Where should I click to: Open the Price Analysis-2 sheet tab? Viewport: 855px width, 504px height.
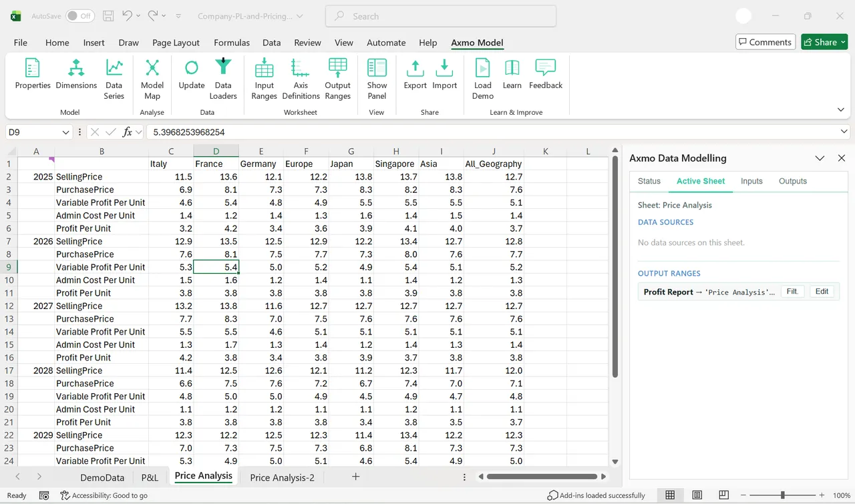282,477
